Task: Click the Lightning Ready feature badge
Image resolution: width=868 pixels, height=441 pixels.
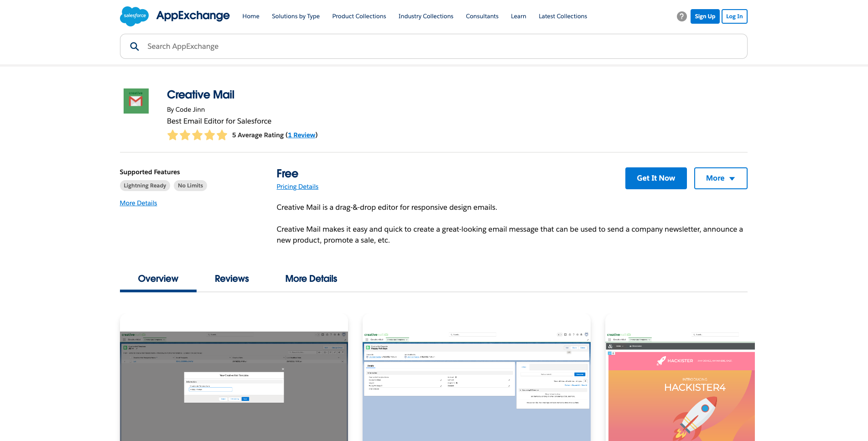Action: (145, 186)
